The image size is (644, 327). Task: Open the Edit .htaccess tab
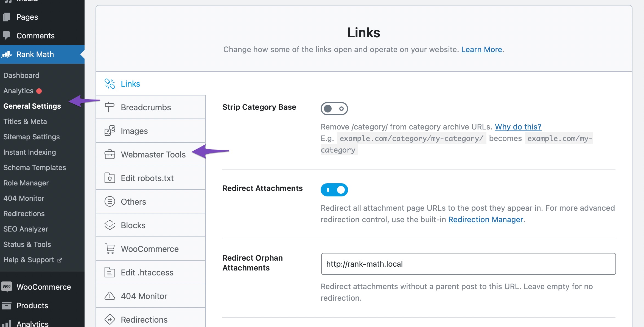coord(151,272)
